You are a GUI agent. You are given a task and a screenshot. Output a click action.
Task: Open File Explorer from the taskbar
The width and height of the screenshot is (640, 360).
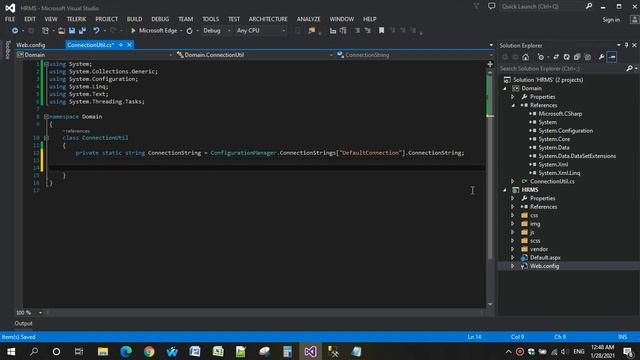(103, 351)
